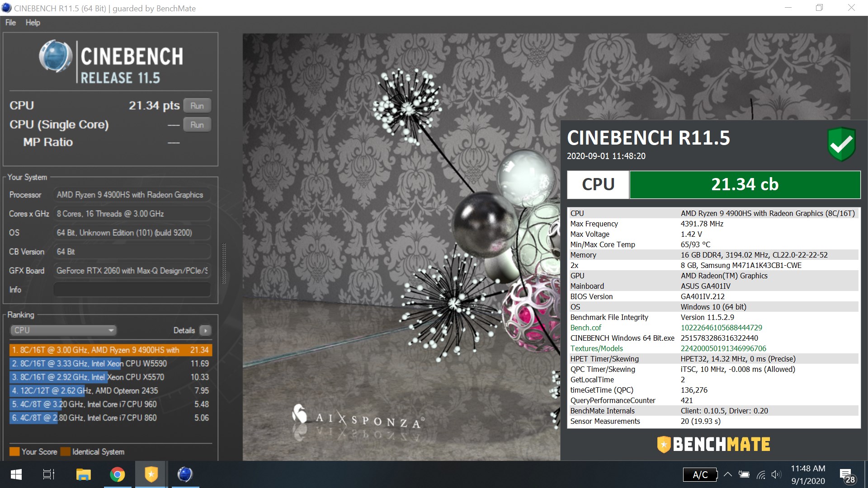Click the Mainboard value ASUS GA401IV
The height and width of the screenshot is (488, 868).
click(705, 286)
